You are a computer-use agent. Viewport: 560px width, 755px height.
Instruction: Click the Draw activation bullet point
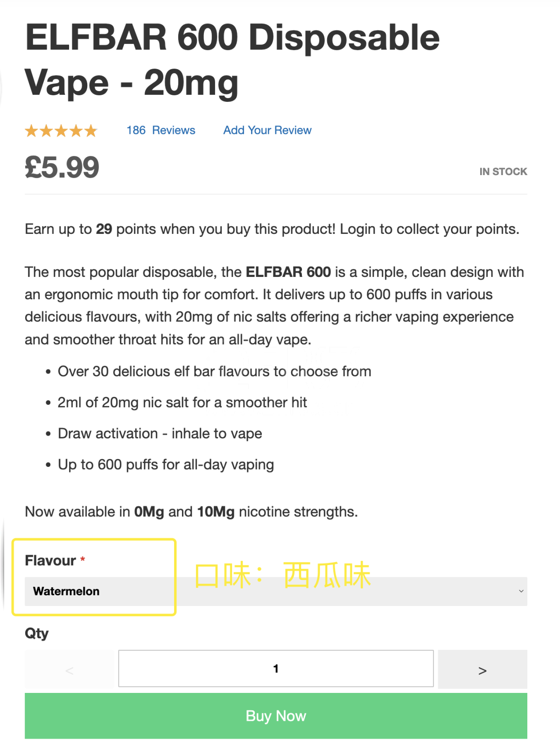point(160,434)
